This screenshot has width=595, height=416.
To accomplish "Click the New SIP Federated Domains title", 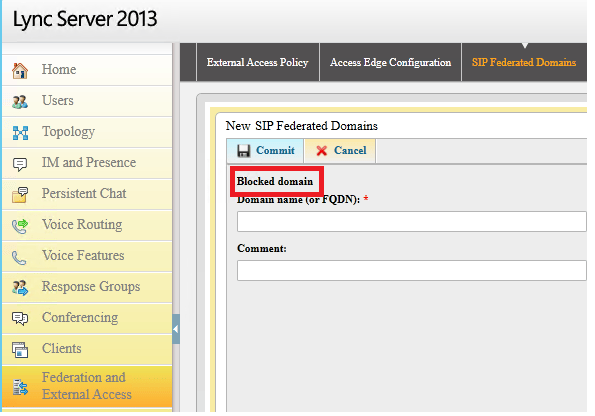I will coord(302,126).
